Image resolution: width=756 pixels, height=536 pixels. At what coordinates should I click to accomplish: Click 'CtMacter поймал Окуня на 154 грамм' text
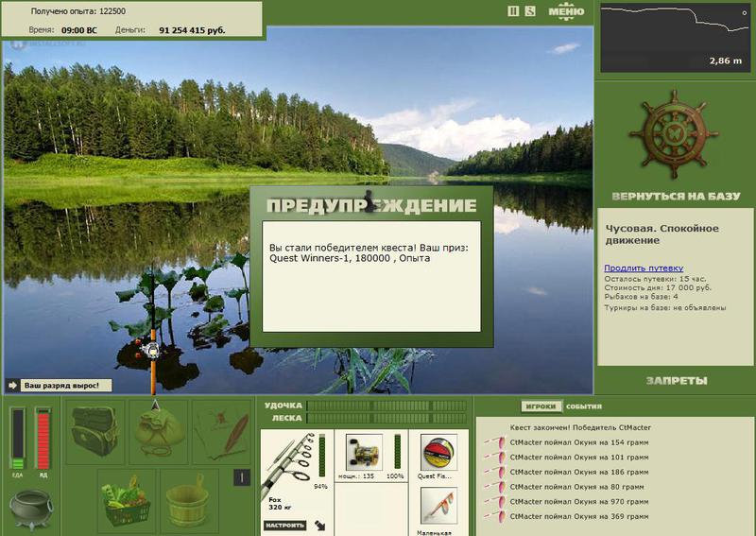click(579, 442)
